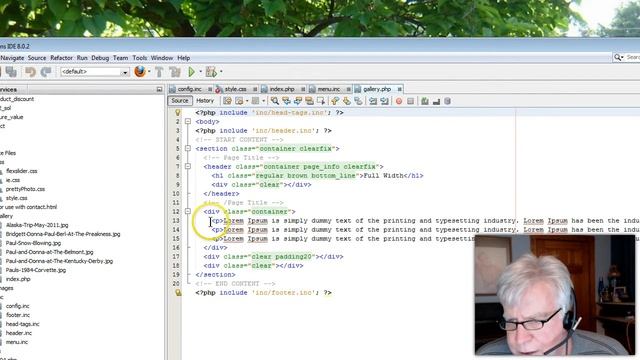Click the Save All toolbar icon
This screenshot has height=360, width=640.
[x=11, y=72]
